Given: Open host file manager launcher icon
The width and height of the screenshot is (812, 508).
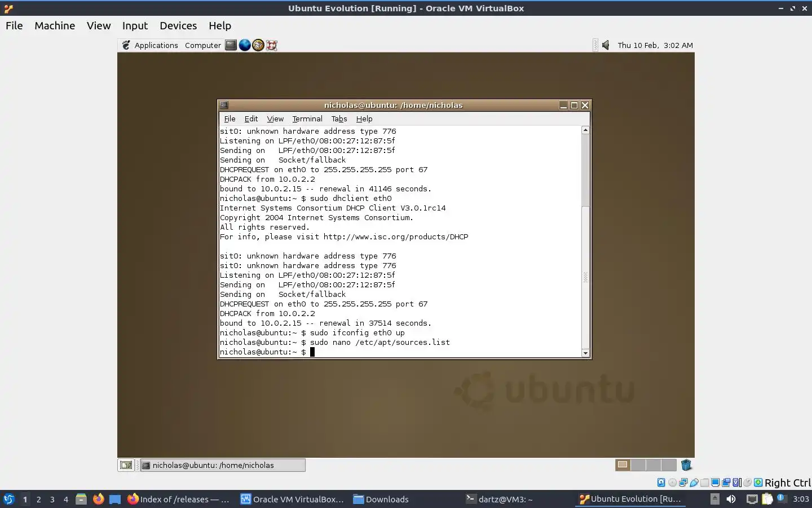Looking at the screenshot, I should (81, 499).
